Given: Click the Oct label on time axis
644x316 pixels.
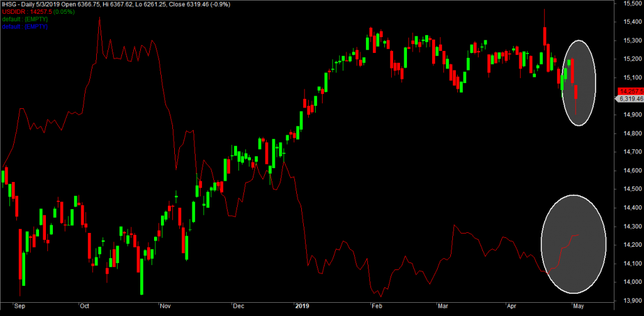Looking at the screenshot, I should tap(84, 307).
